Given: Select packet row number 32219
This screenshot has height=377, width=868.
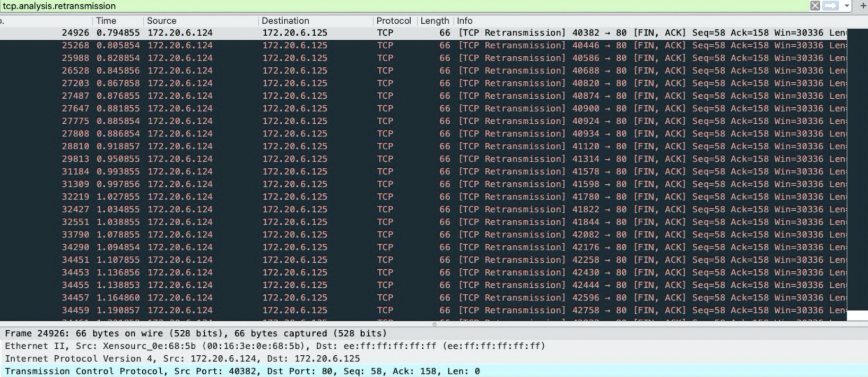Looking at the screenshot, I should (x=423, y=197).
